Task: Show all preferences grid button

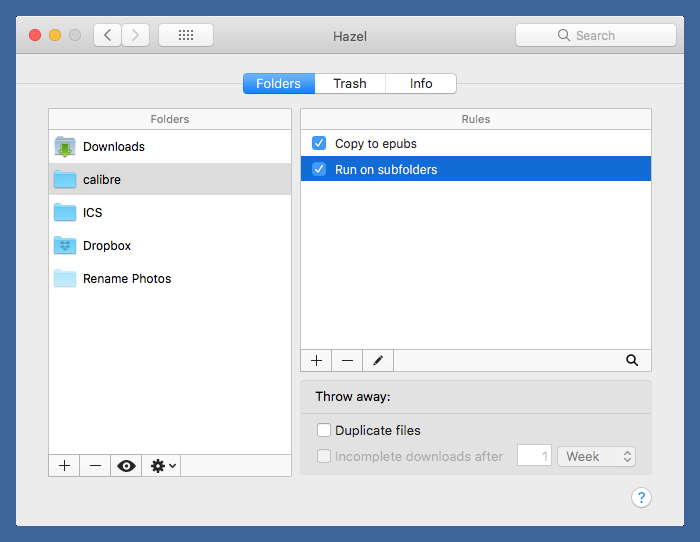Action: point(186,35)
